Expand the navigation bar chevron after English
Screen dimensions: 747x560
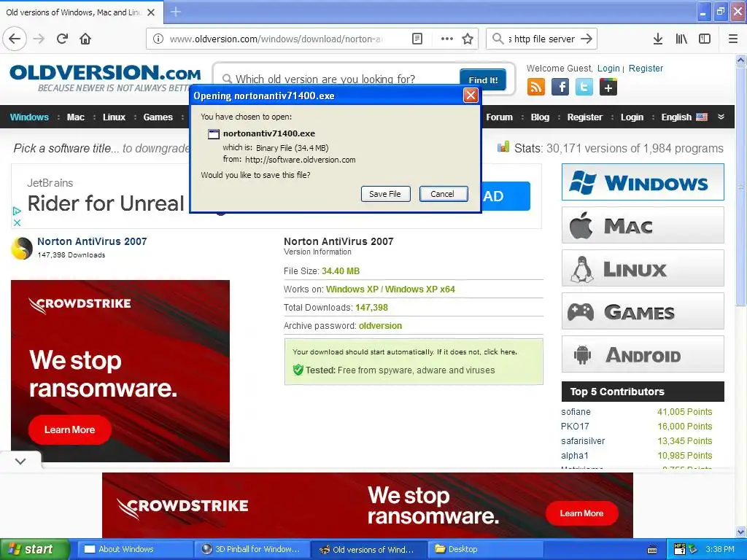pyautogui.click(x=721, y=117)
